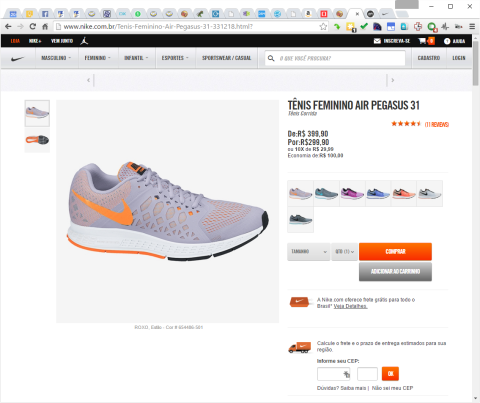Click the main shoe product image

click(x=168, y=211)
